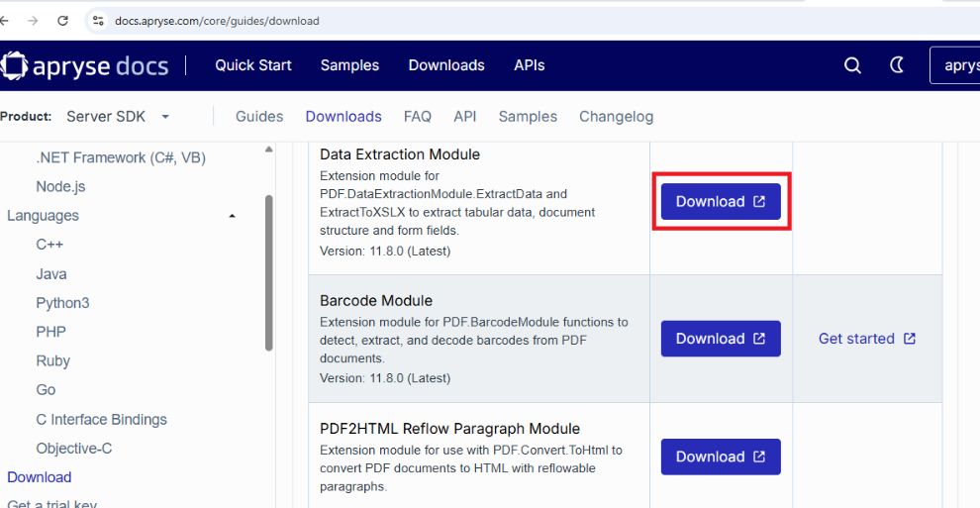
Task: Click the apryse docs logo
Action: [85, 65]
